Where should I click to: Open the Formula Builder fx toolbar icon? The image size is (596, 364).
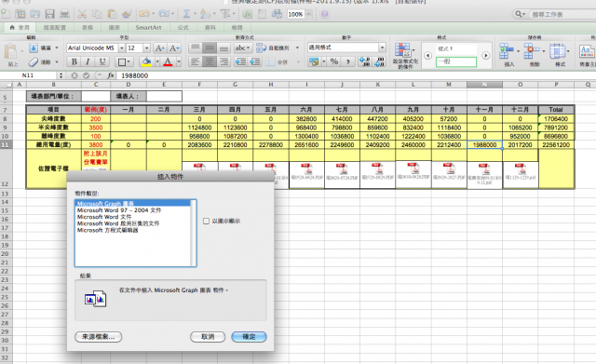[x=248, y=14]
